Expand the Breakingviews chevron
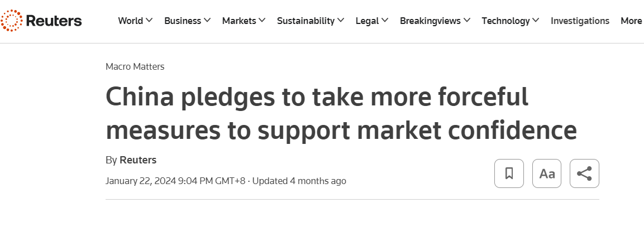Viewport: 644px width, 251px height. [x=467, y=21]
